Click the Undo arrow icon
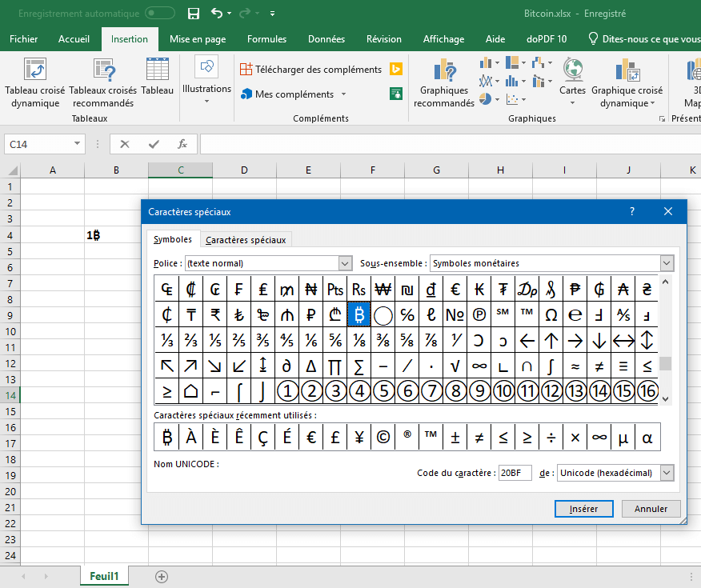This screenshot has width=701, height=588. point(216,14)
